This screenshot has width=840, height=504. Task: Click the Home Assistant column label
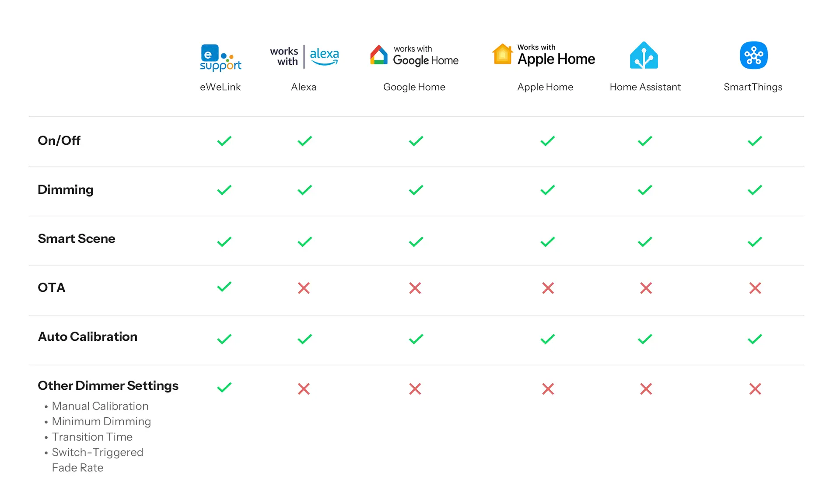coord(645,87)
